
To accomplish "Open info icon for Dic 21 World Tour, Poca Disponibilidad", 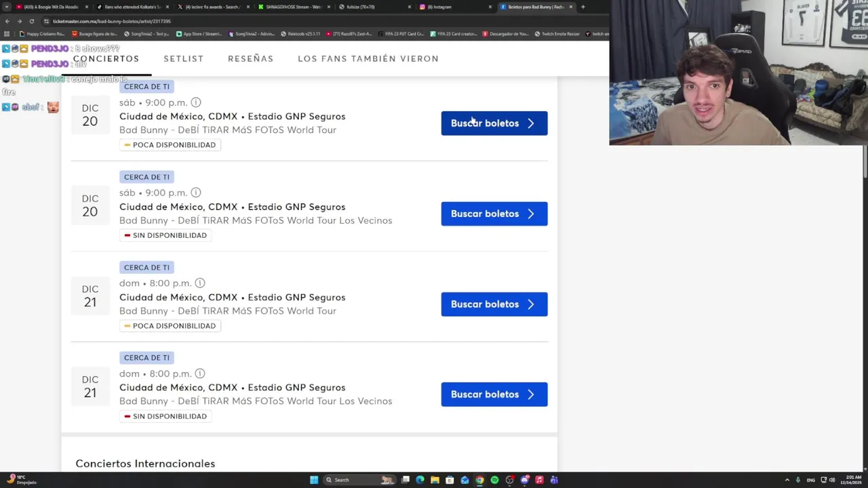I will point(199,283).
